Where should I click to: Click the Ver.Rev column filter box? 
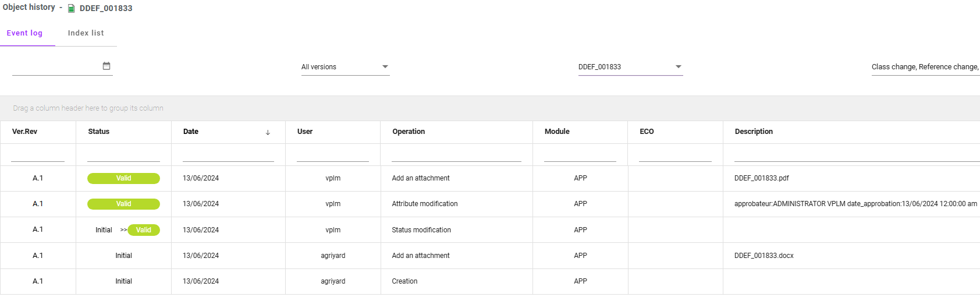click(x=38, y=155)
